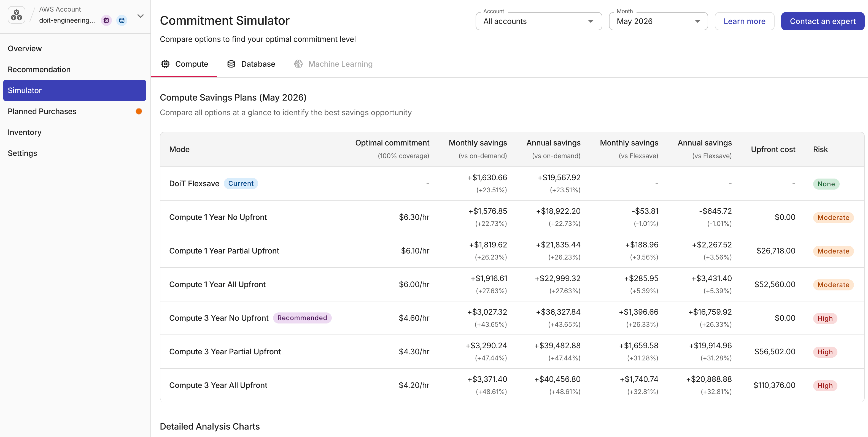Click the Mode column header

[x=179, y=150]
